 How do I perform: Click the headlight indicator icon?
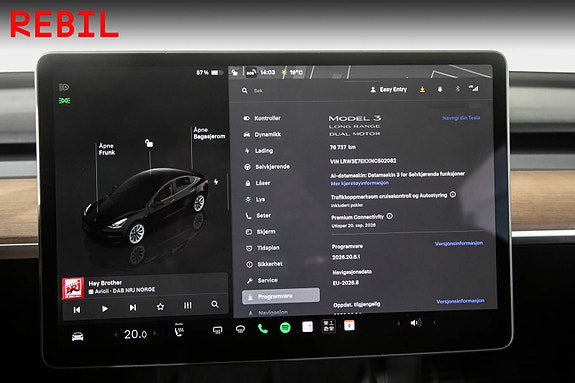coord(64,87)
